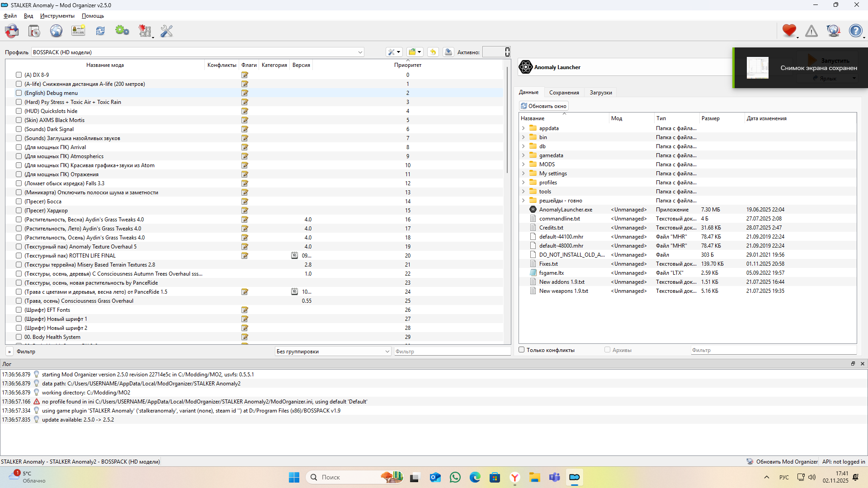The image size is (868, 488).
Task: Expand the gamedata folder tree node
Action: (524, 155)
